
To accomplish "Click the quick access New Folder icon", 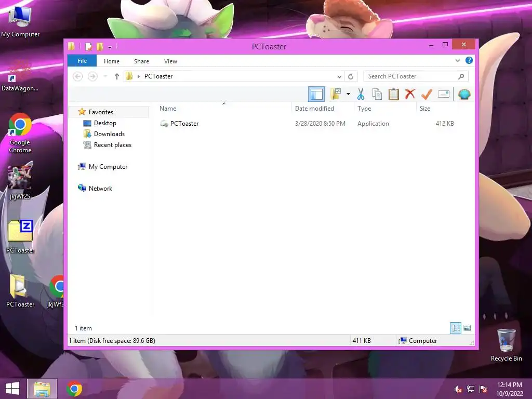I will coord(99,46).
